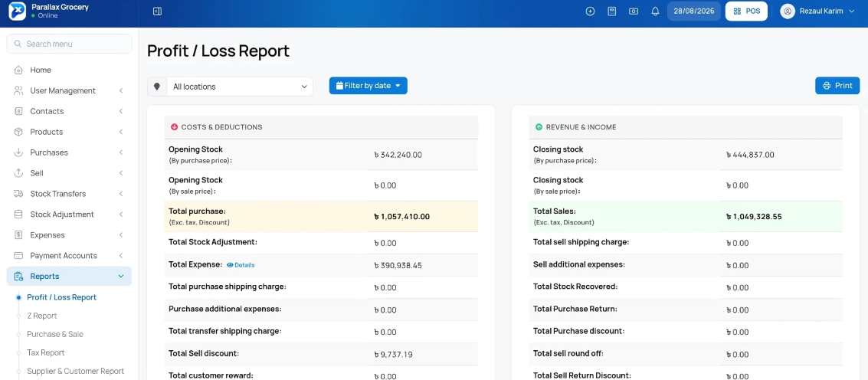Expand the Payment Accounts submenu chevron
The width and height of the screenshot is (868, 380).
tap(121, 255)
